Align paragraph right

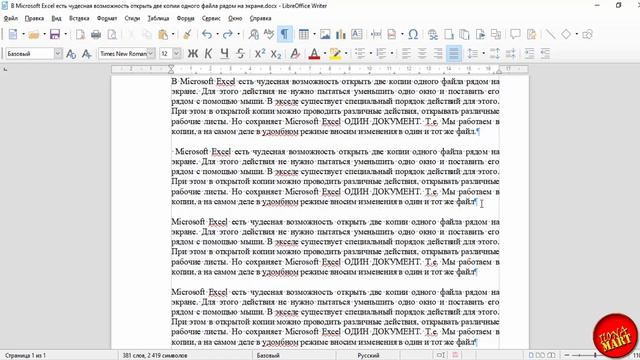tap(438, 53)
